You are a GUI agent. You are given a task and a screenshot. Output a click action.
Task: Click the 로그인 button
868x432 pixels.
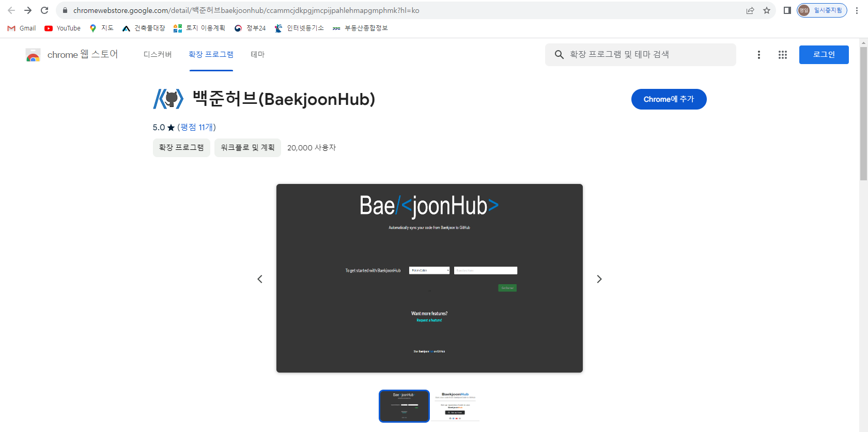click(824, 55)
